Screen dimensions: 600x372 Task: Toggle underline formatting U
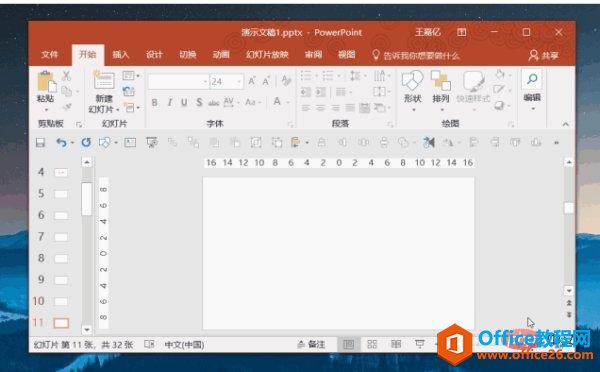tap(184, 102)
